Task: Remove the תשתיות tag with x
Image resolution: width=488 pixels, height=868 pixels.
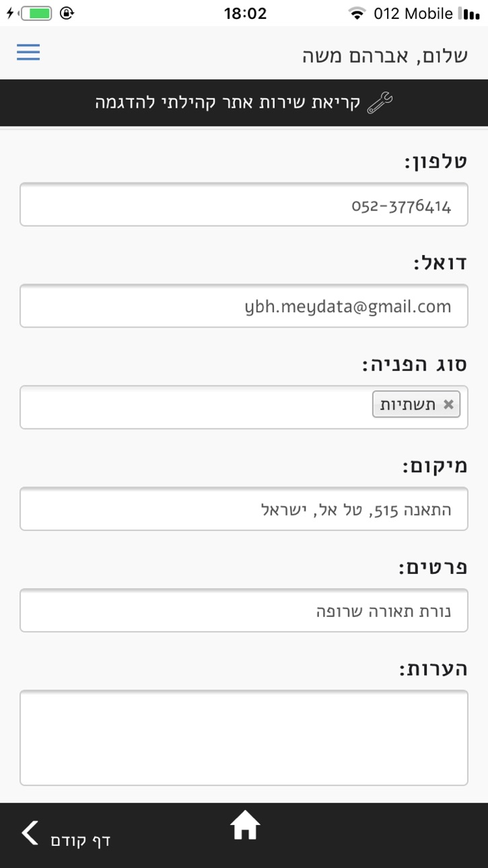Action: point(448,404)
